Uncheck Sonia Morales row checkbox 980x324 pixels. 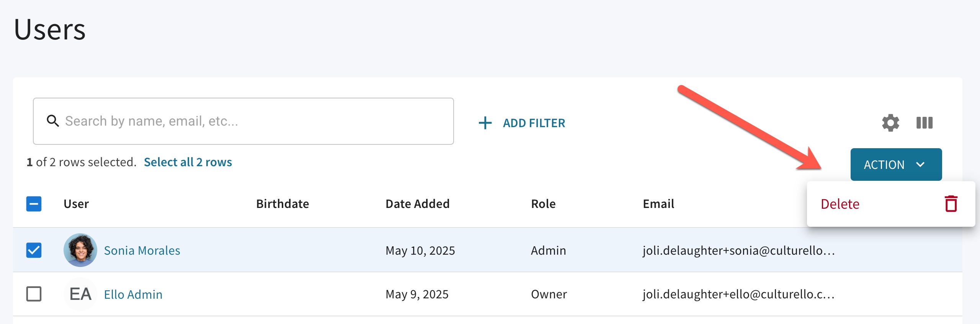34,250
